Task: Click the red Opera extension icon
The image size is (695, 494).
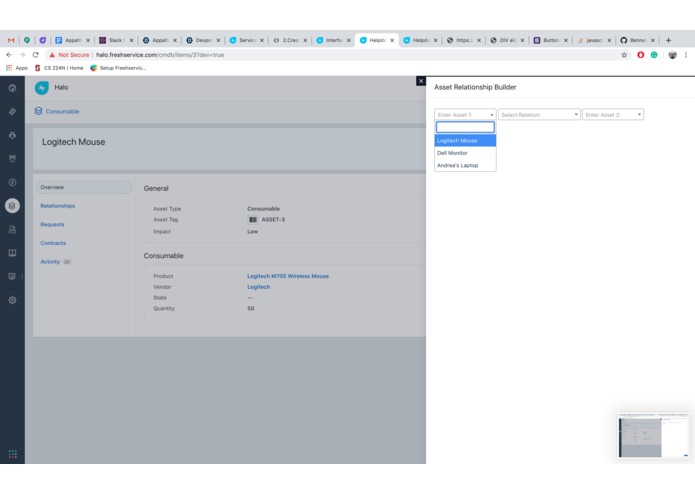Action: [x=640, y=55]
